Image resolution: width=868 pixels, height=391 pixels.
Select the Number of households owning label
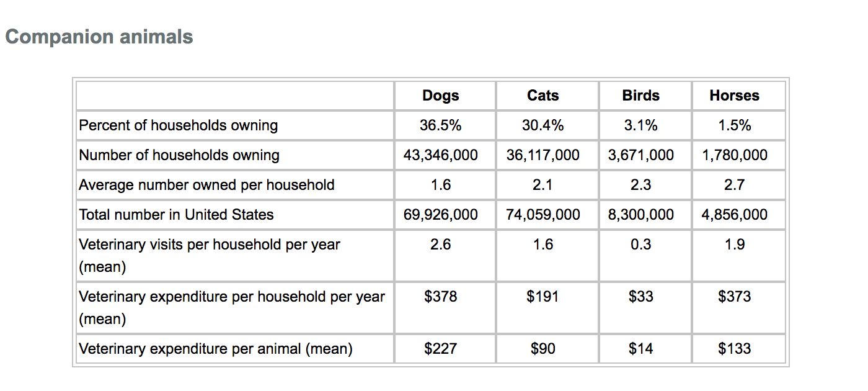tap(179, 155)
